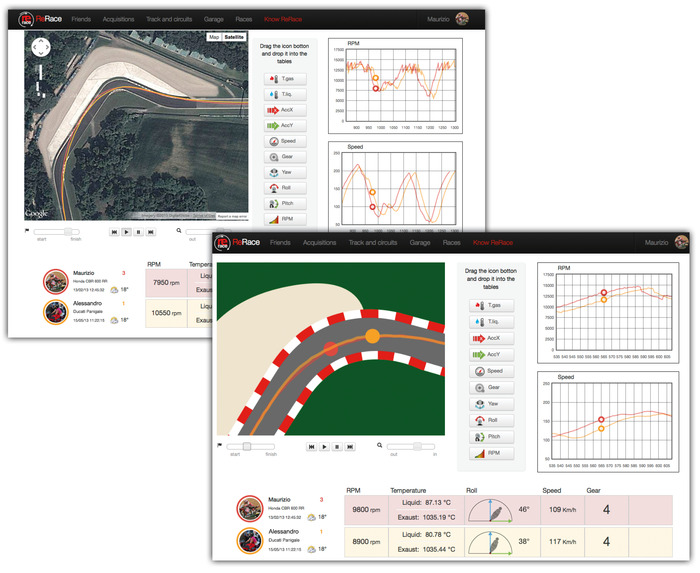Select AccX icon in back window
The image size is (700, 573).
(273, 110)
